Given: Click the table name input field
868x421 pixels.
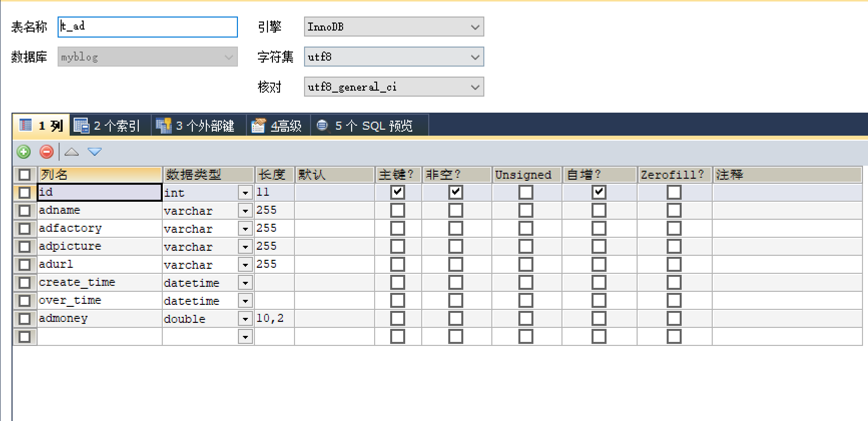Looking at the screenshot, I should 148,27.
